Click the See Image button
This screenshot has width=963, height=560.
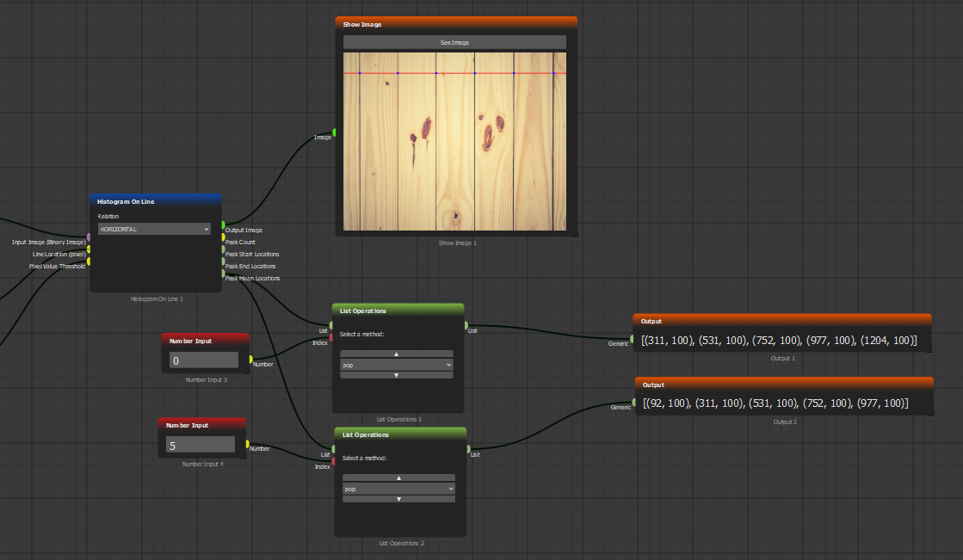454,42
